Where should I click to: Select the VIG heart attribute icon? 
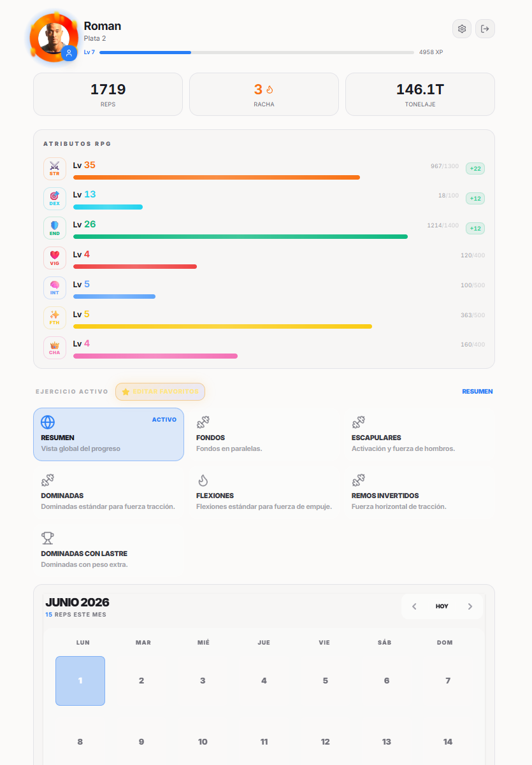coord(55,258)
